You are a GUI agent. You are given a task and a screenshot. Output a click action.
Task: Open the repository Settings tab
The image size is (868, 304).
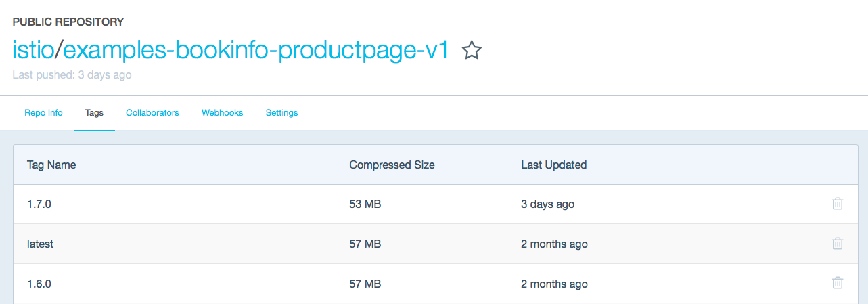click(x=281, y=113)
